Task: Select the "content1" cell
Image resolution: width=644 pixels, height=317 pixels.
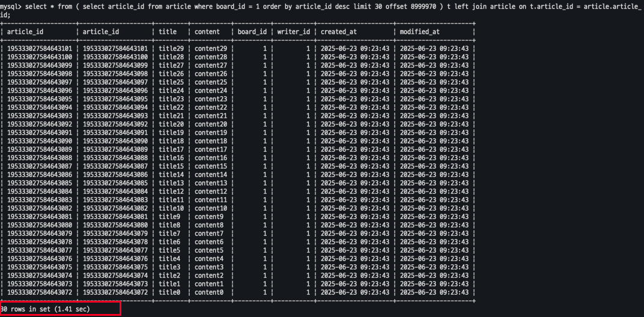Action: [x=209, y=284]
